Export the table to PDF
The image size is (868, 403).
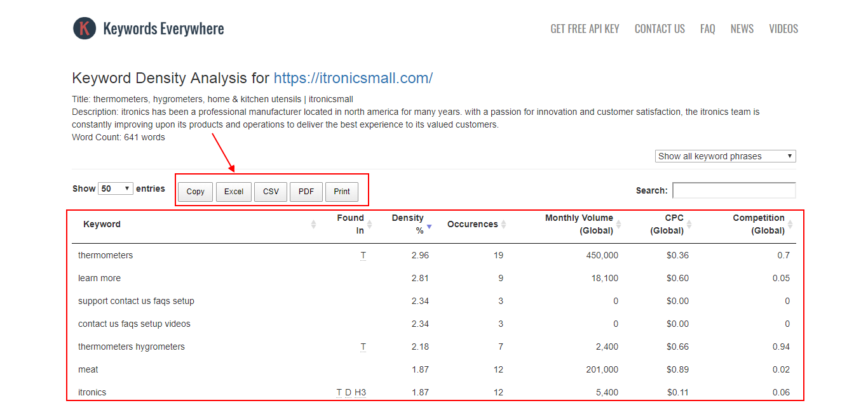(x=306, y=192)
